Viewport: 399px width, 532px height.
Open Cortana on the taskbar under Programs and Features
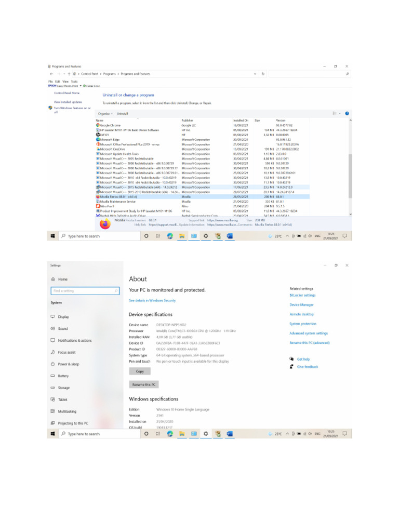point(146,236)
